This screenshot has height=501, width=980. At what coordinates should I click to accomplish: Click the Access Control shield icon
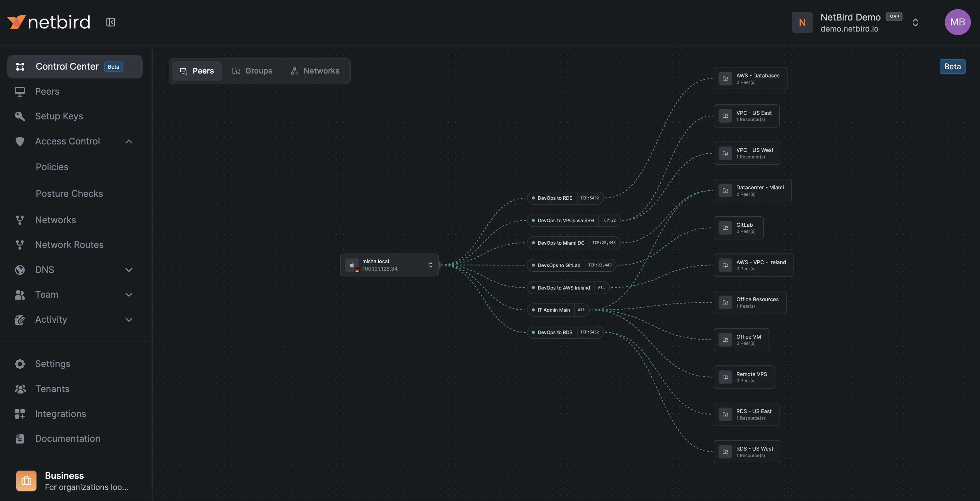(x=20, y=142)
